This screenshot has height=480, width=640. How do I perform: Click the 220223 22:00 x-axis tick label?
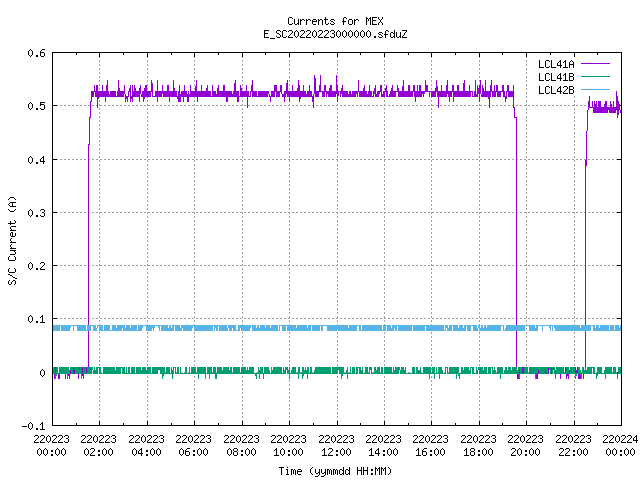tap(573, 446)
